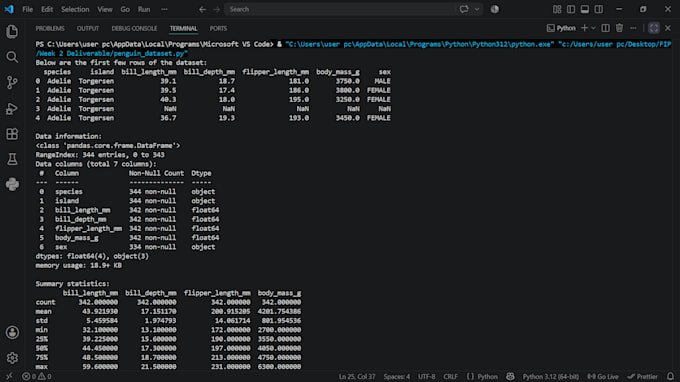Show more menus via ellipsis

[164, 9]
